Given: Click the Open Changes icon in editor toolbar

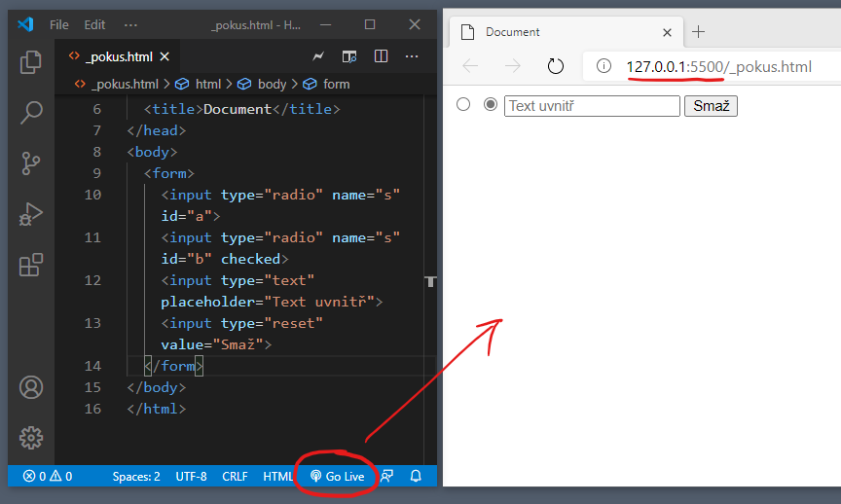Looking at the screenshot, I should pyautogui.click(x=318, y=56).
